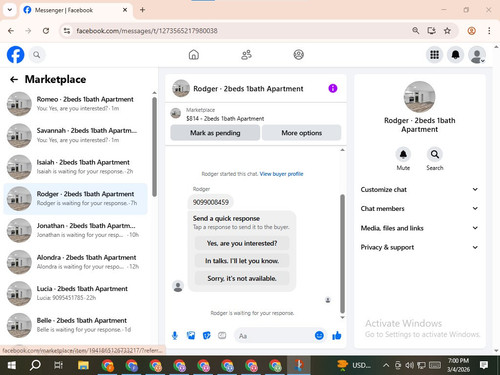
Task: Open the notifications bell in header
Action: tap(456, 55)
